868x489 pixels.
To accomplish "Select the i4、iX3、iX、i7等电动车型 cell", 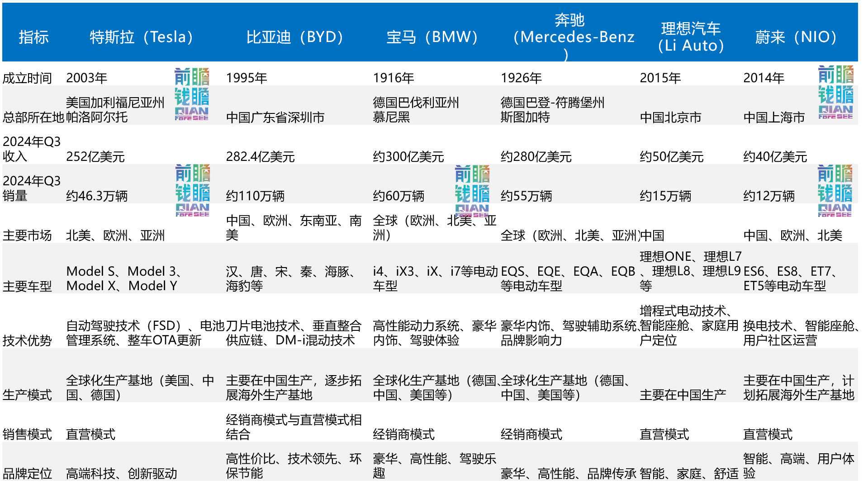I will click(435, 278).
